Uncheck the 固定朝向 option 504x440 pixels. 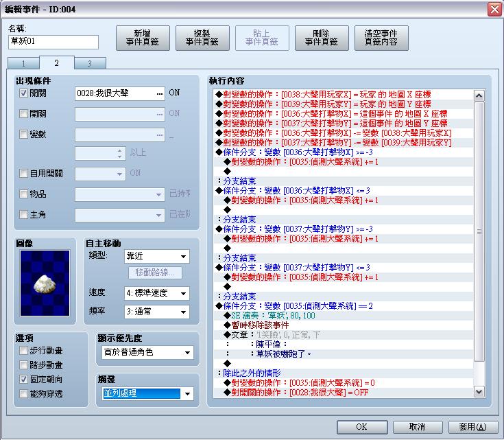[23, 379]
